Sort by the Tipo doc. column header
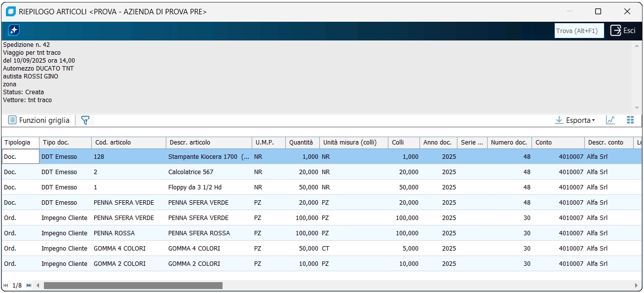 (66, 143)
